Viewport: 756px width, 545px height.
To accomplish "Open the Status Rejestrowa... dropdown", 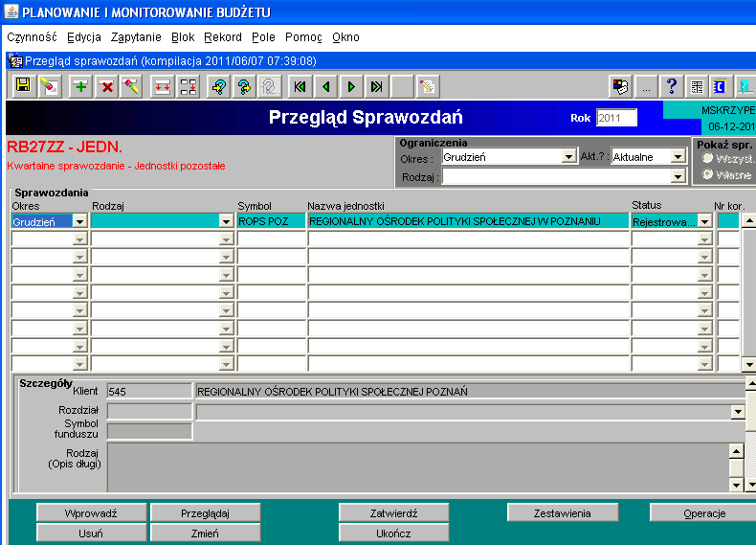I will (x=705, y=221).
